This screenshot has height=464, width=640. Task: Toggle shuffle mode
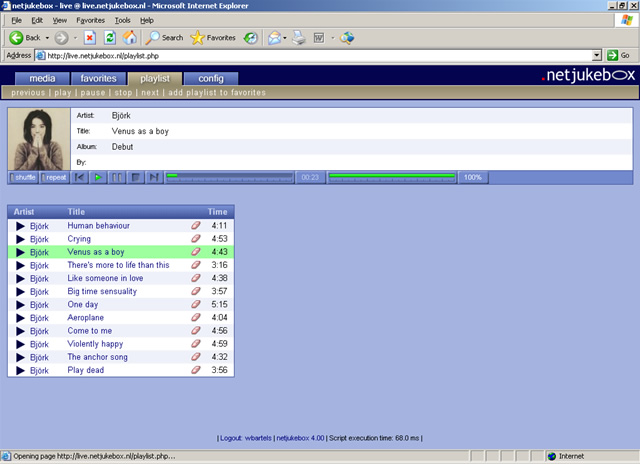25,177
